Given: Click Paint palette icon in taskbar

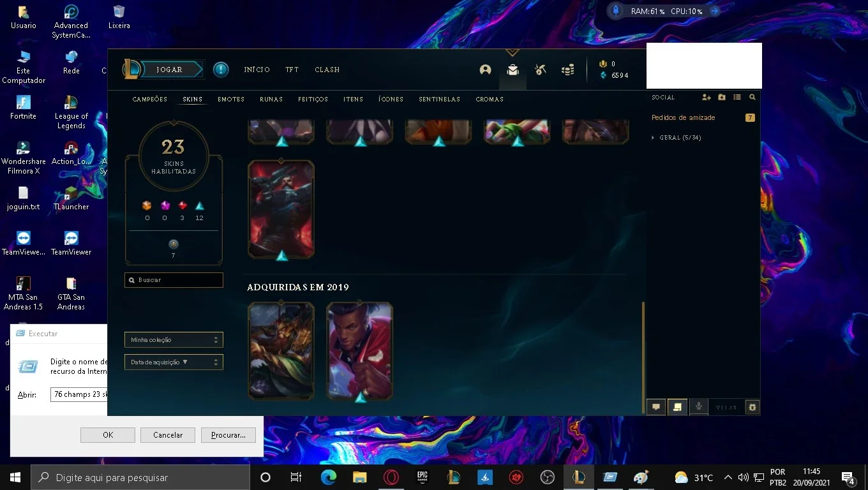Looking at the screenshot, I should pos(641,477).
